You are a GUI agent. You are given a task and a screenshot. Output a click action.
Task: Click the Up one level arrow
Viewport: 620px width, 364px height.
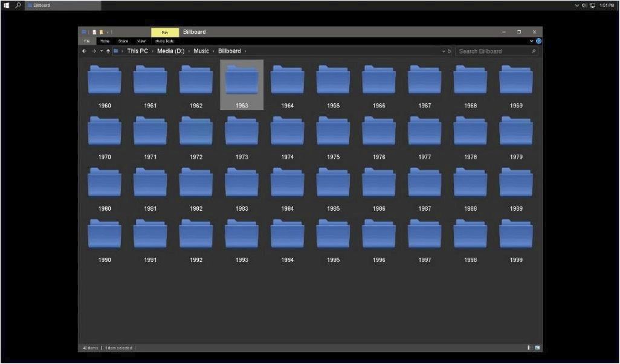(x=108, y=51)
